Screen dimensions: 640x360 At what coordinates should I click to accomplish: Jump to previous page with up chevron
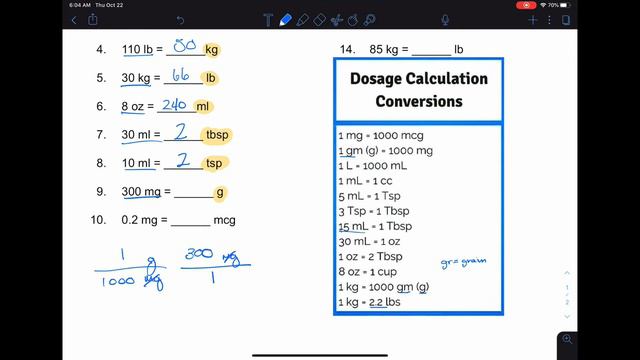[567, 273]
